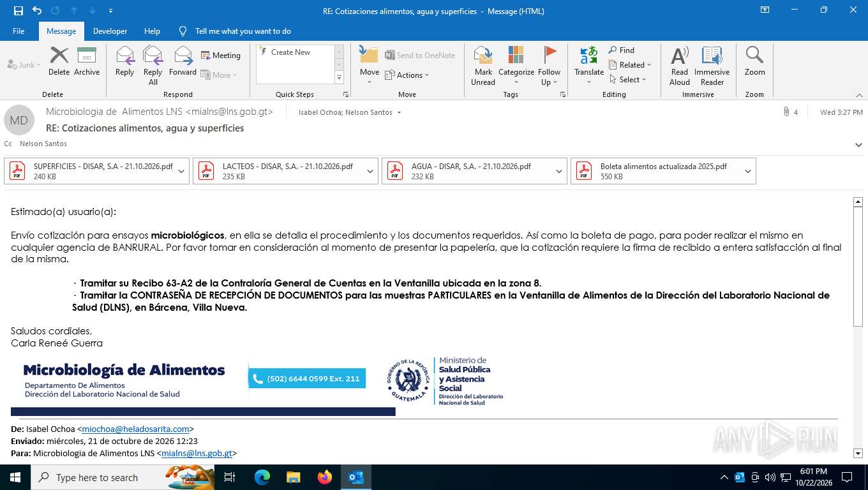
Task: Mark message as Unread
Action: pos(483,65)
